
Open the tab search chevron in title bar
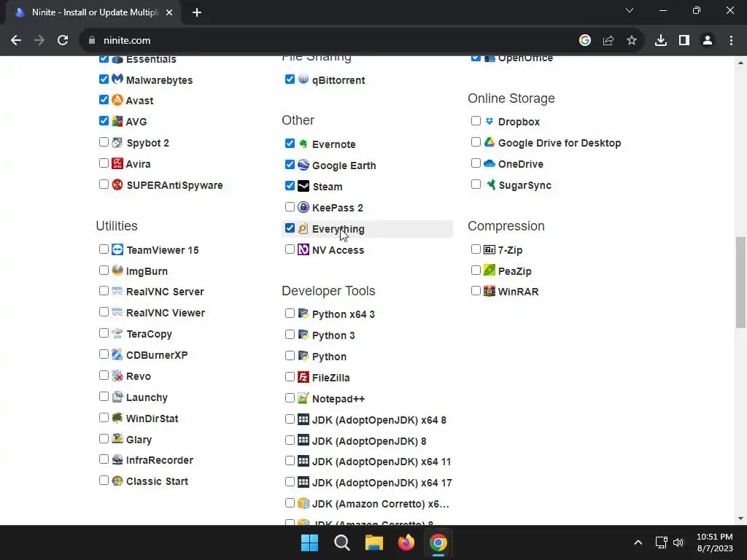coord(630,10)
